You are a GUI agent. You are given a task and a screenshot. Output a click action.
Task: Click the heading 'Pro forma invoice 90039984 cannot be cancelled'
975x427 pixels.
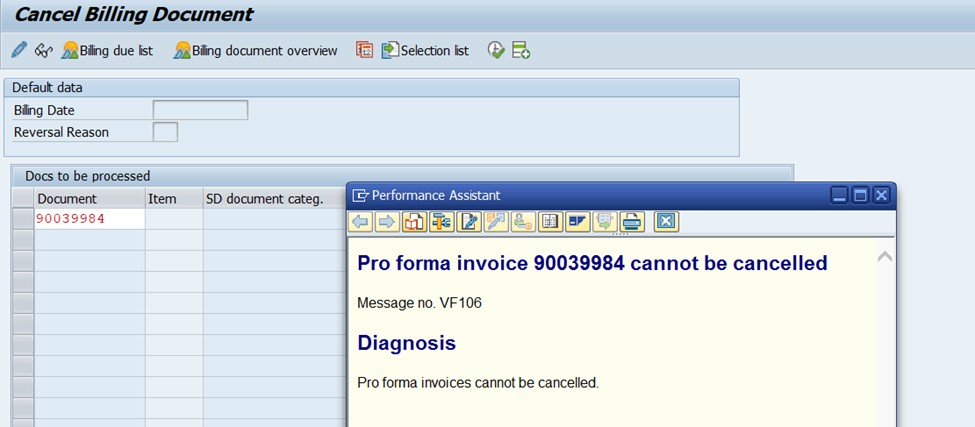click(x=593, y=263)
